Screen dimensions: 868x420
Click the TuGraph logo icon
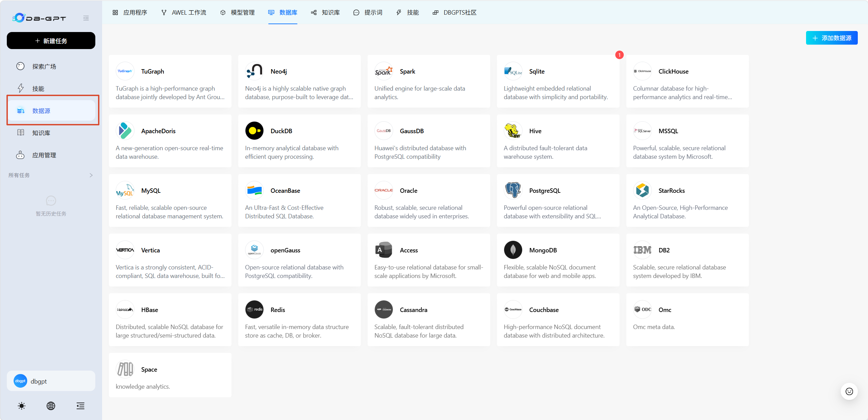(125, 71)
